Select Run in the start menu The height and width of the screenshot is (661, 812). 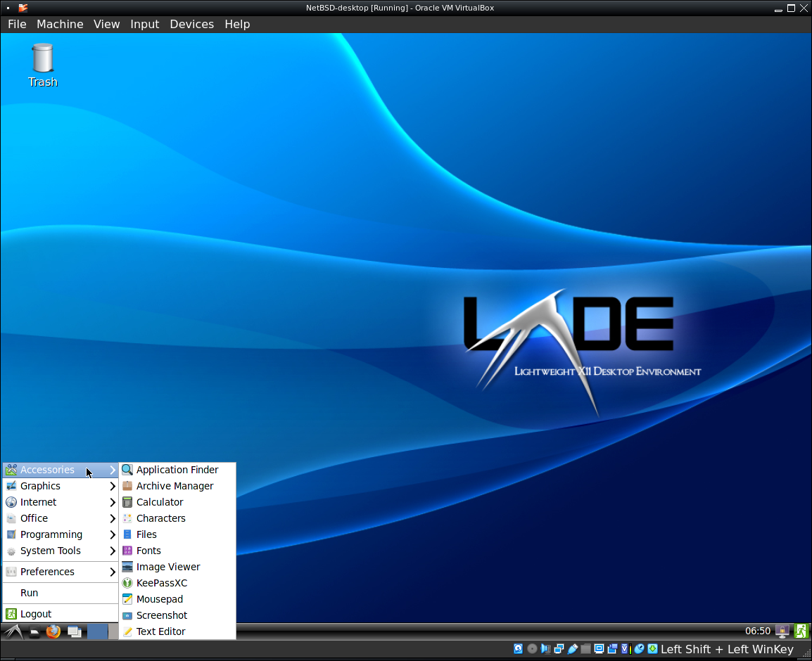pyautogui.click(x=30, y=593)
